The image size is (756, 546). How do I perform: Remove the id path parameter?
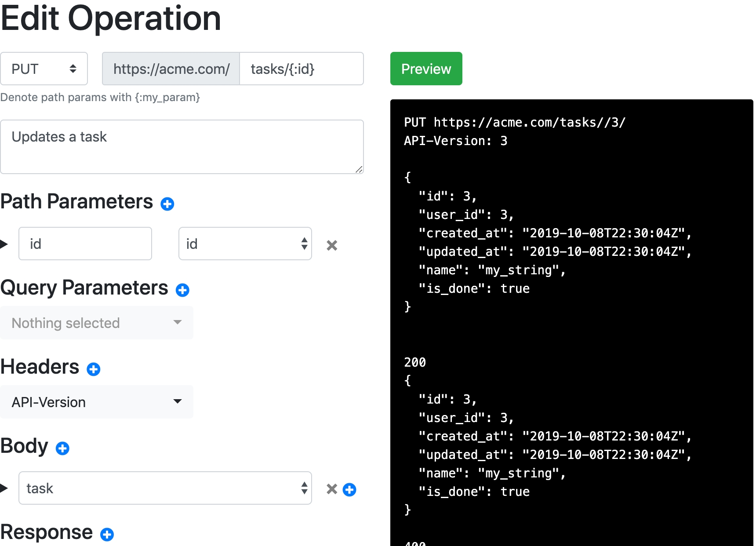332,245
